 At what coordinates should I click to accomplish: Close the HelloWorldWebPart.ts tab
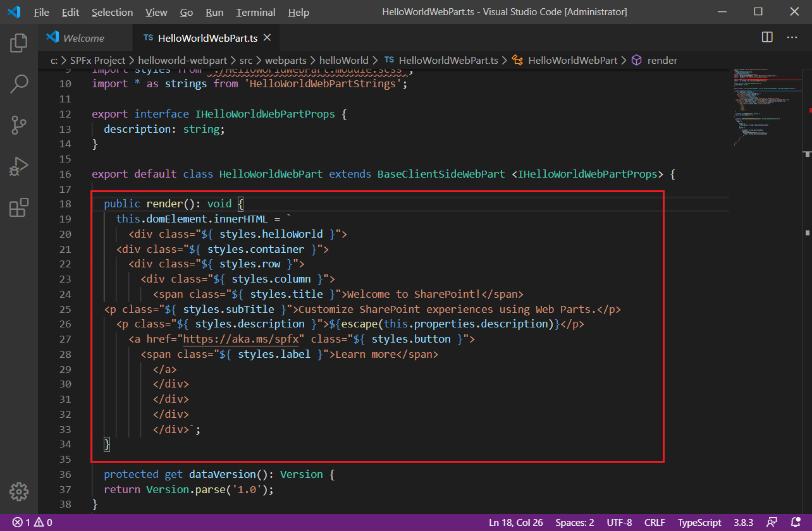click(267, 38)
